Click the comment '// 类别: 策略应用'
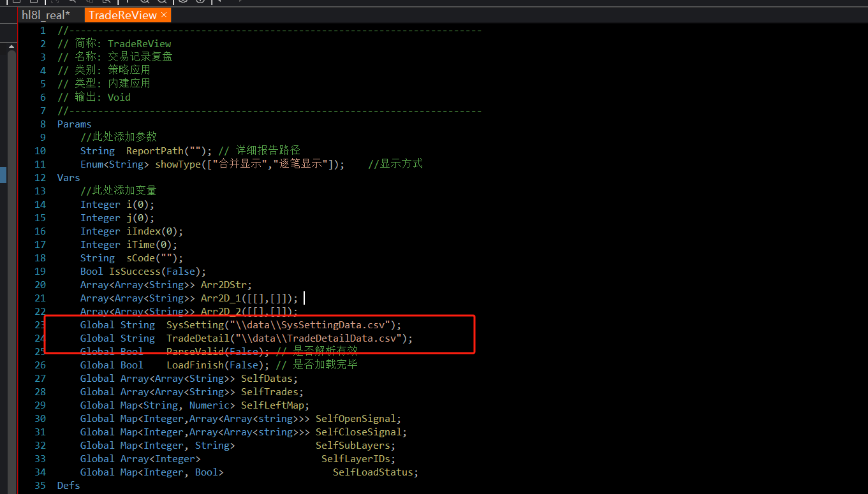 click(x=103, y=71)
